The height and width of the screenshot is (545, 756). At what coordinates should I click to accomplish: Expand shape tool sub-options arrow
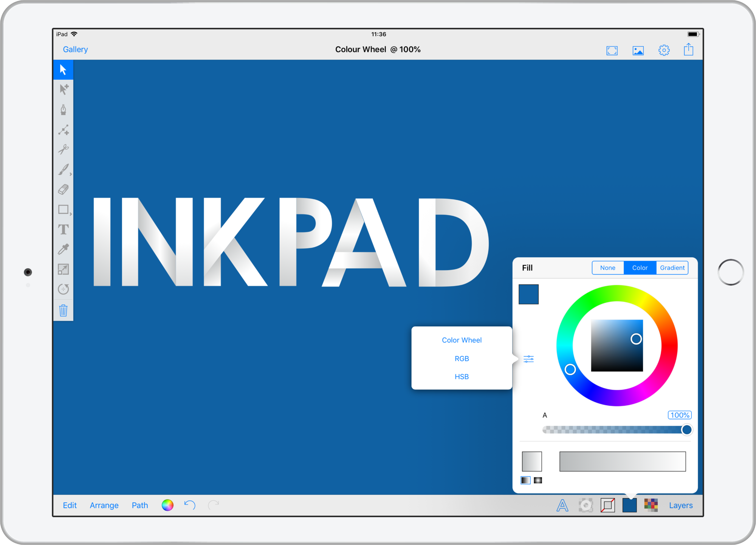[71, 214]
